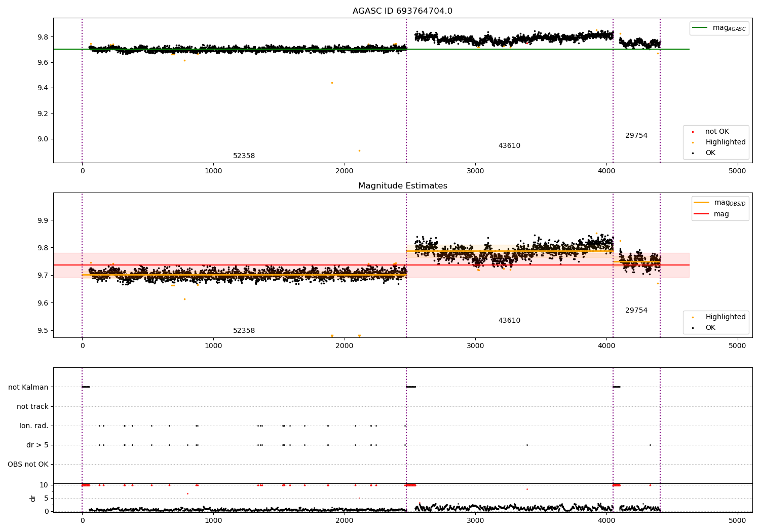The width and height of the screenshot is (760, 532).
Task: Click "Highlighted" in the Magnitude Estimates legend
Action: (719, 317)
